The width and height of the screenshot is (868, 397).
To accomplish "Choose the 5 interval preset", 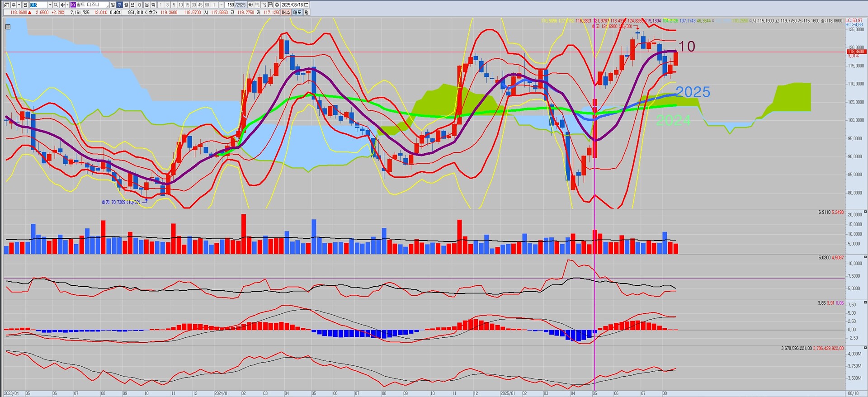I will point(174,5).
